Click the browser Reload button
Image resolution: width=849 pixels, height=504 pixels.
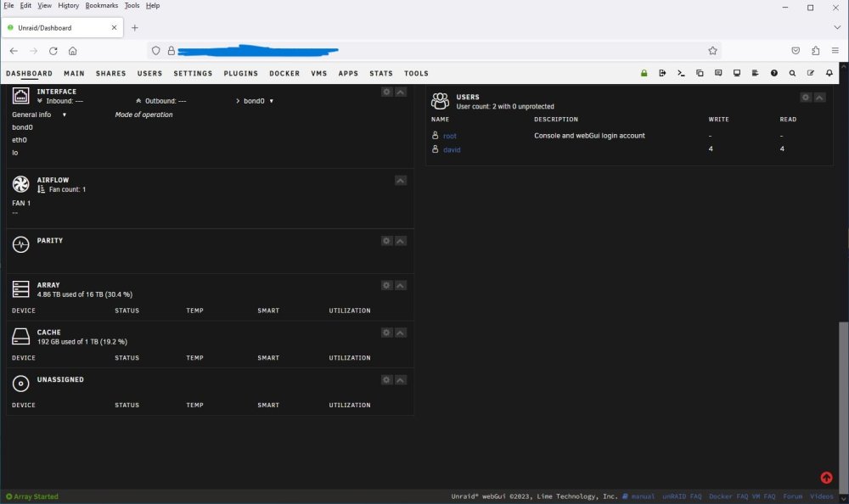pyautogui.click(x=53, y=51)
